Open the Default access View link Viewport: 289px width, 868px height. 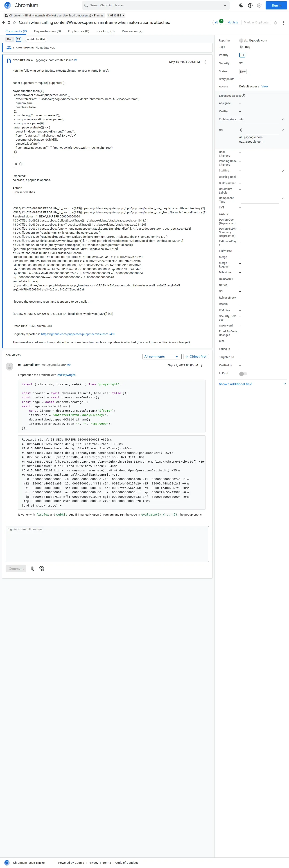point(265,87)
